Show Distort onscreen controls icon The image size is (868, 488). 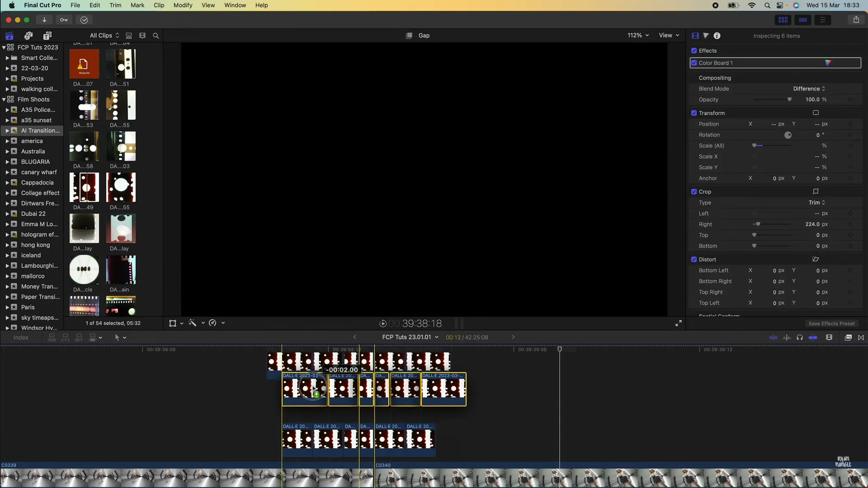pyautogui.click(x=816, y=259)
